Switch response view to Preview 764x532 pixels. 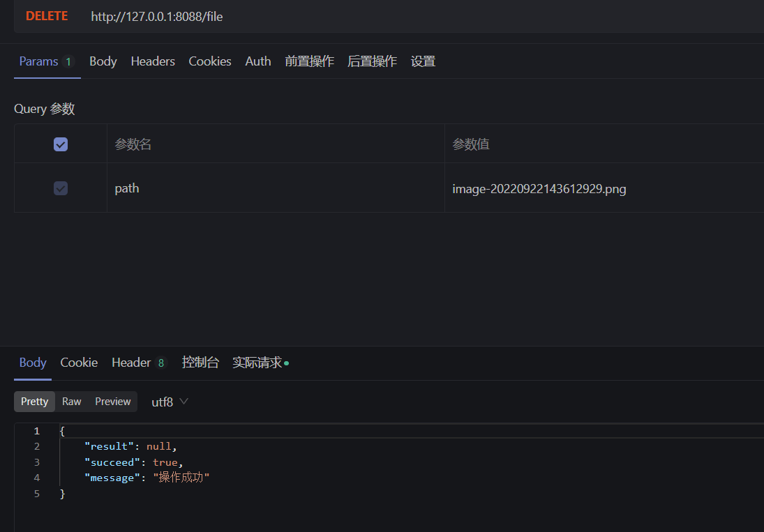(x=112, y=402)
